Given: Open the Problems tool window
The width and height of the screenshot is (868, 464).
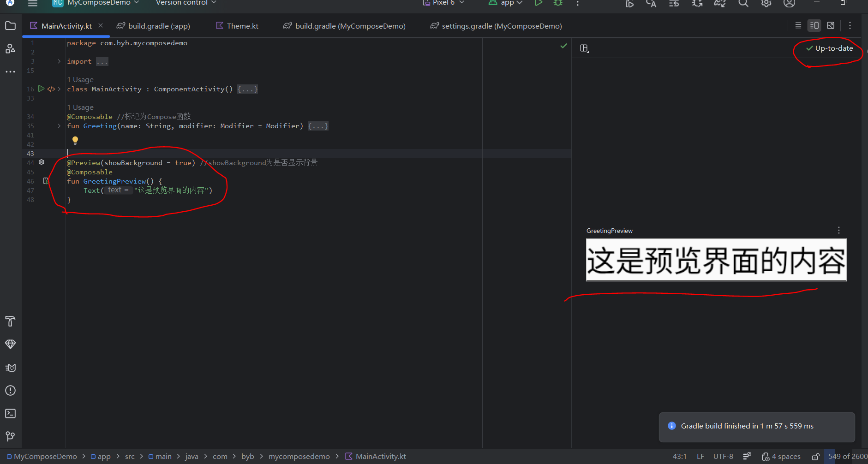Looking at the screenshot, I should click(x=10, y=390).
